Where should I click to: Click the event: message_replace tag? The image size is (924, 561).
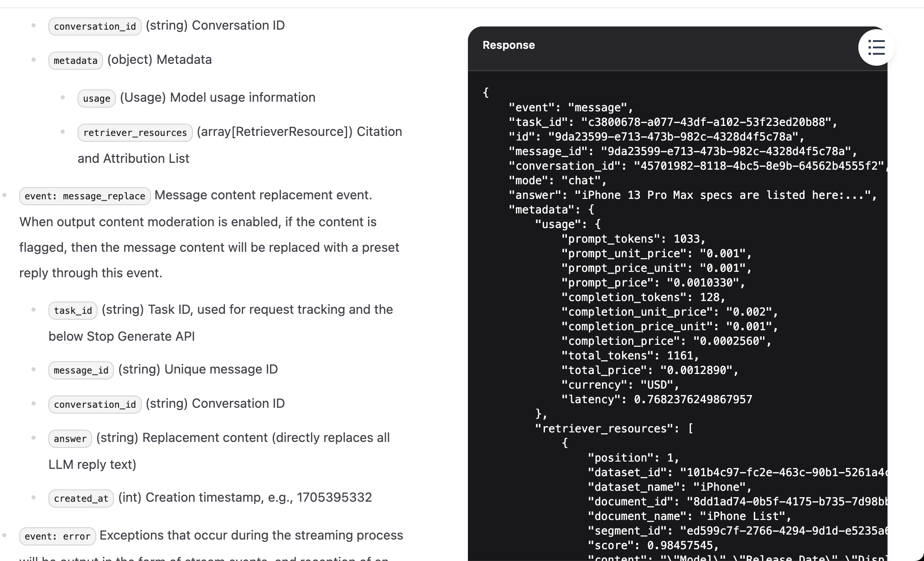coord(85,196)
